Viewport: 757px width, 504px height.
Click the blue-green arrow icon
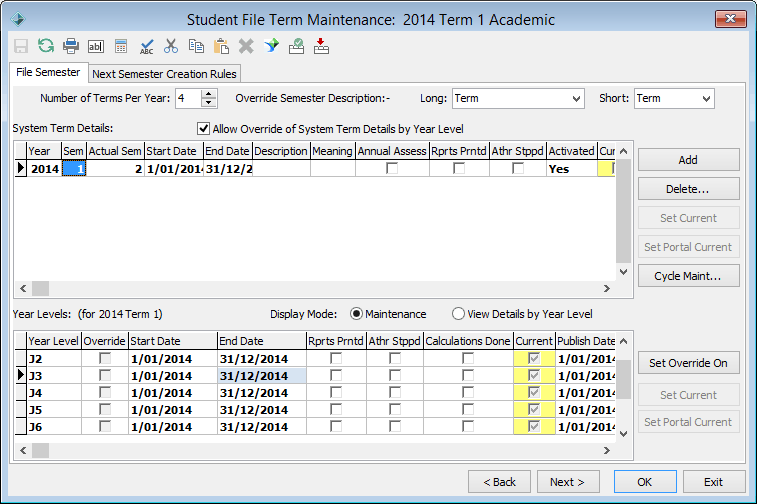pyautogui.click(x=271, y=46)
